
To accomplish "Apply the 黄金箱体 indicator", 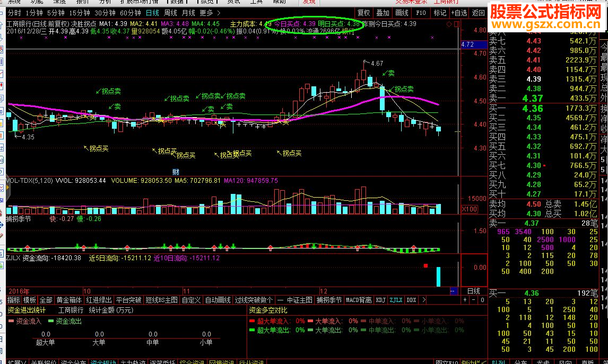I will coord(69,300).
